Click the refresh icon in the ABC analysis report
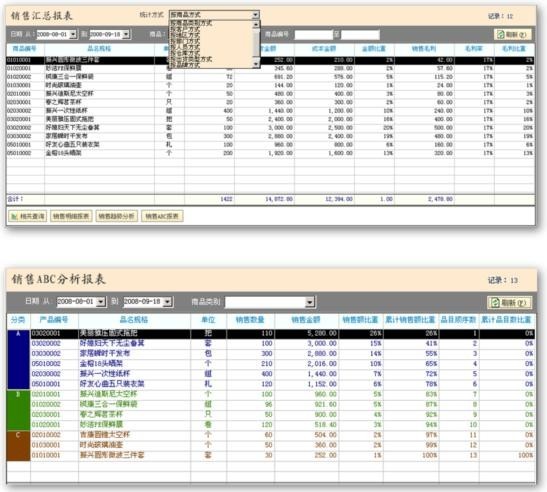 495,303
